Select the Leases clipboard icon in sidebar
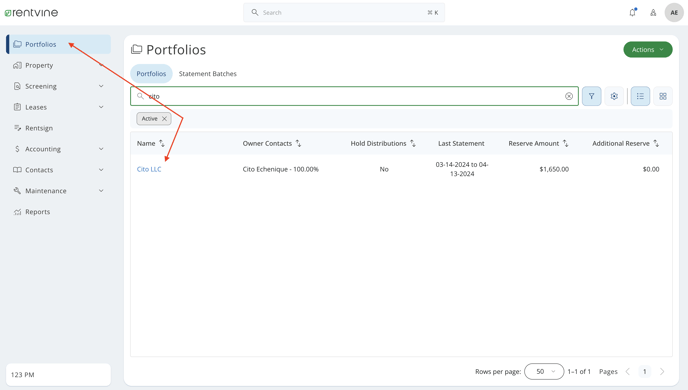The height and width of the screenshot is (390, 688). coord(17,107)
